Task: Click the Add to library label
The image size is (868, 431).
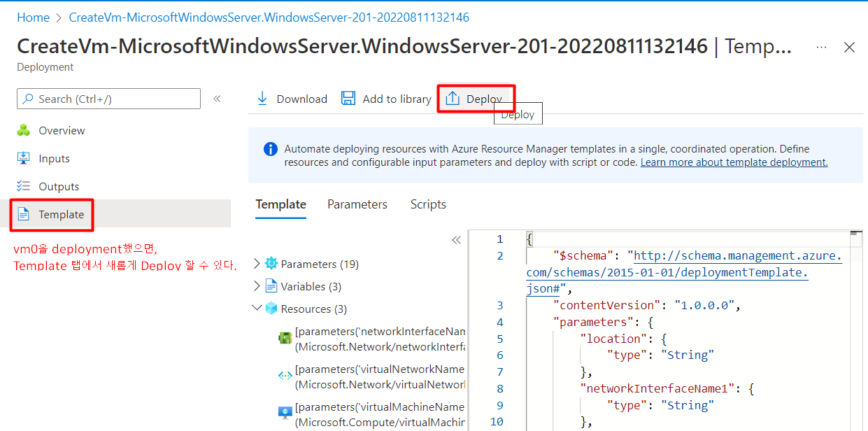Action: click(x=397, y=99)
